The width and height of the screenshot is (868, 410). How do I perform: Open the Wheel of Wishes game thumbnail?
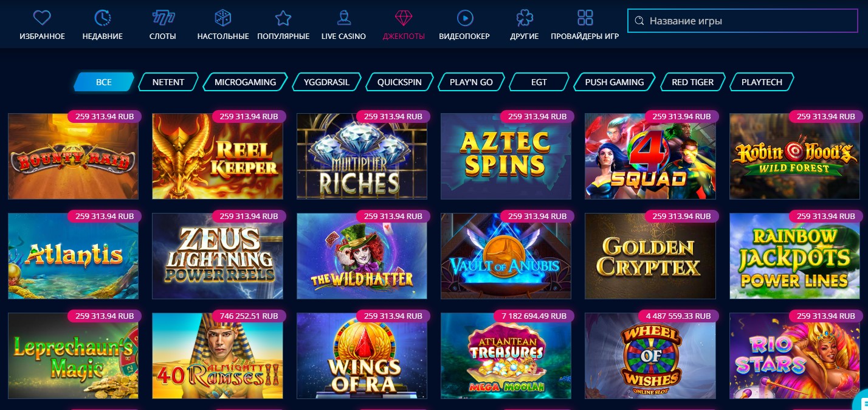650,356
